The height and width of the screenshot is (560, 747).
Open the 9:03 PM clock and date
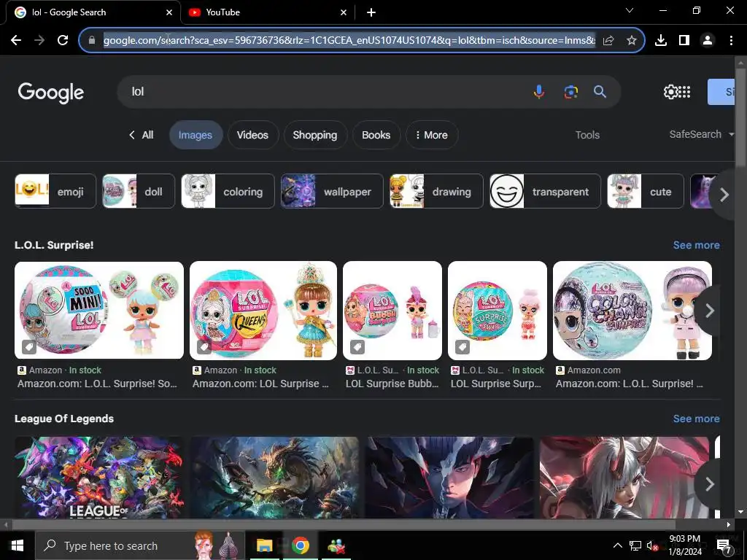pyautogui.click(x=685, y=545)
